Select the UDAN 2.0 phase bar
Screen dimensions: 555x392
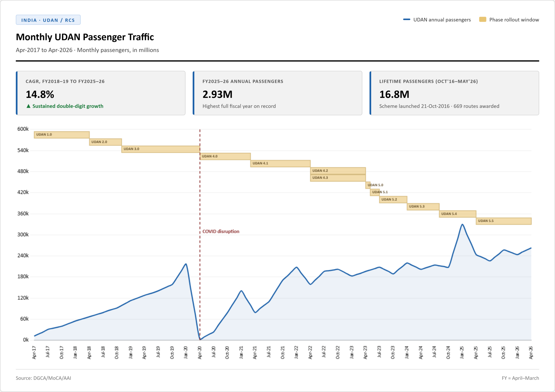point(105,142)
